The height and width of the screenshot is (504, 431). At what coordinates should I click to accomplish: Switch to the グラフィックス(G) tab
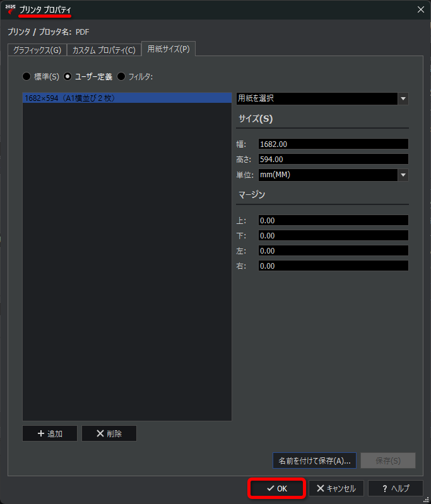pyautogui.click(x=37, y=50)
